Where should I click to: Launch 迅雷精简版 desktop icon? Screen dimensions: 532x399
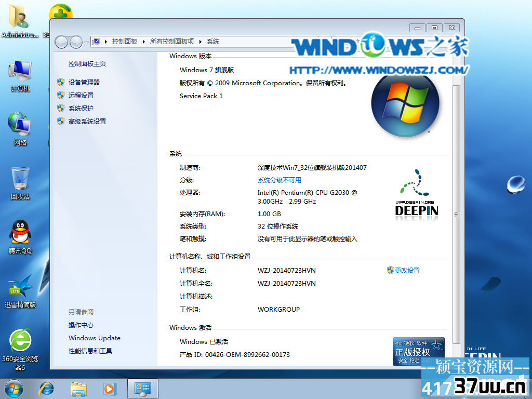[x=20, y=291]
